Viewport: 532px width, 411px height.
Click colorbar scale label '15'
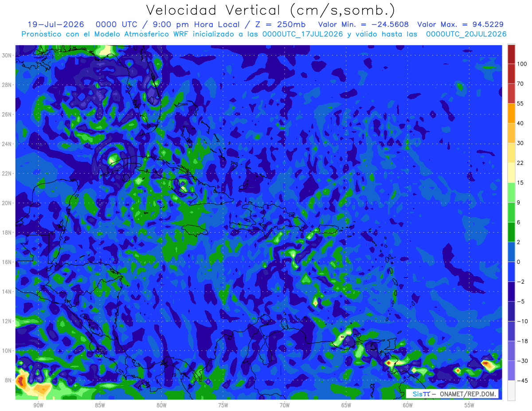(520, 183)
